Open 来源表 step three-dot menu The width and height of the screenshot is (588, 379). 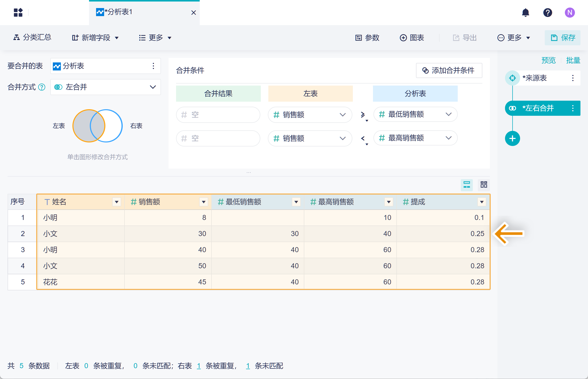(x=573, y=78)
